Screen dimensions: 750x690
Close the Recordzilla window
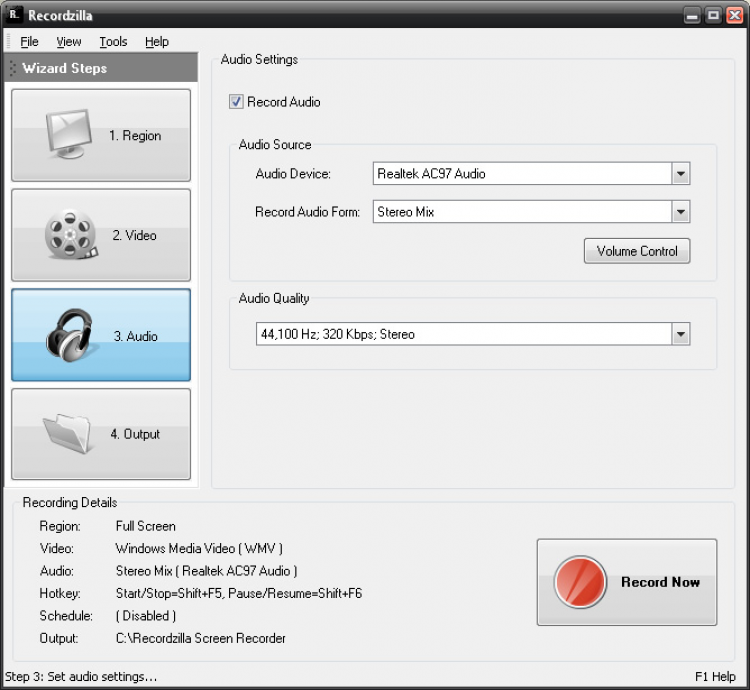(x=735, y=16)
